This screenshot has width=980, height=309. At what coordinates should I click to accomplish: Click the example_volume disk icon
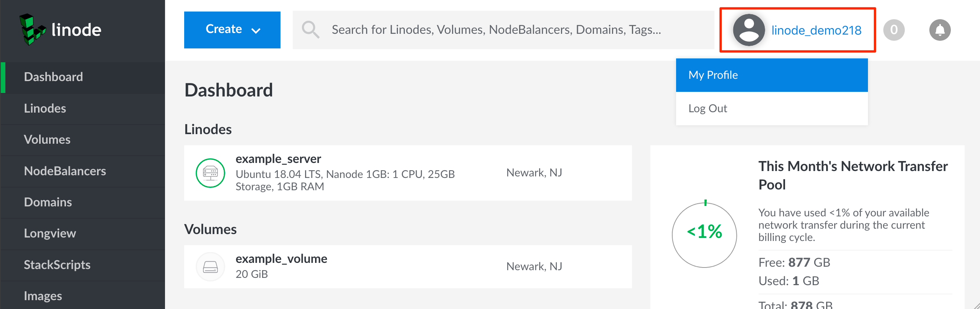pyautogui.click(x=210, y=266)
